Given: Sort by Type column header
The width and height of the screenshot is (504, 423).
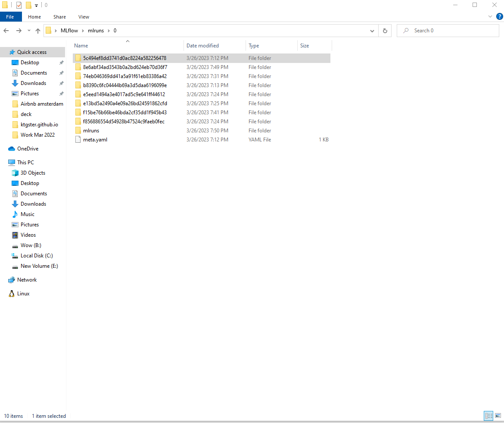Looking at the screenshot, I should [x=272, y=46].
